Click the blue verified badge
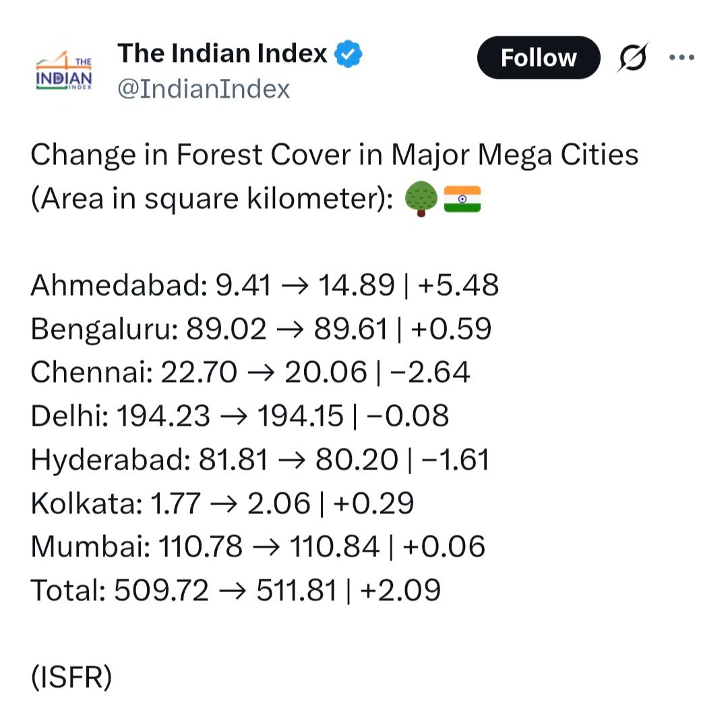This screenshot has width=728, height=710. pyautogui.click(x=349, y=54)
